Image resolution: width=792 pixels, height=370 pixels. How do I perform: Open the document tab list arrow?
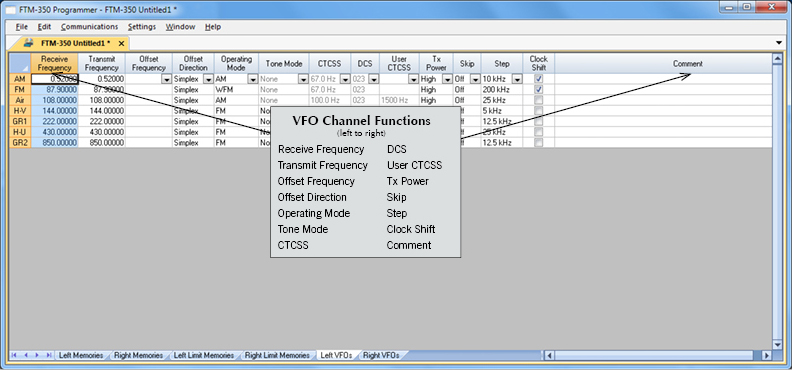pos(779,43)
